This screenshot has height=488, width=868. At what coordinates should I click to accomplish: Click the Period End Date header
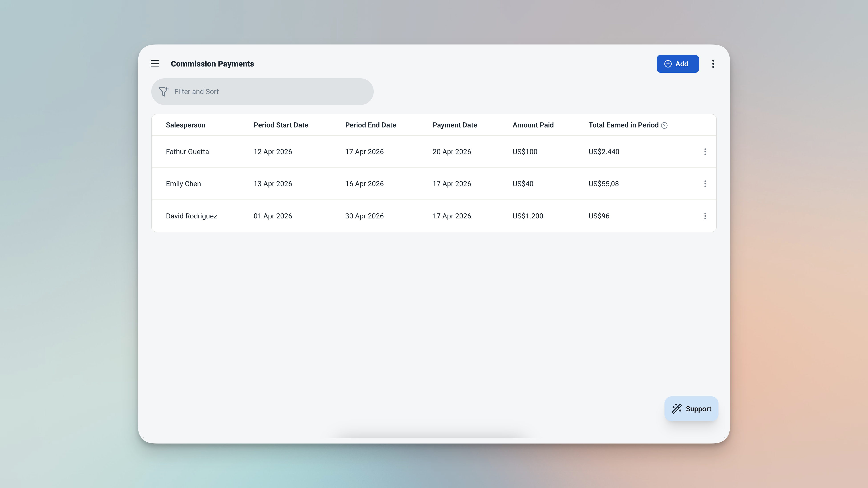pyautogui.click(x=370, y=125)
